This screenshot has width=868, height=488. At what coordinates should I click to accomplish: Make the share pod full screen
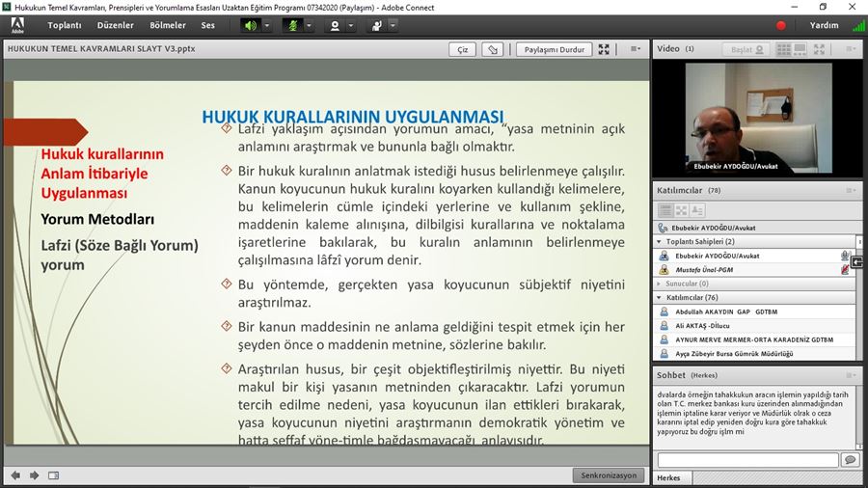click(x=604, y=49)
